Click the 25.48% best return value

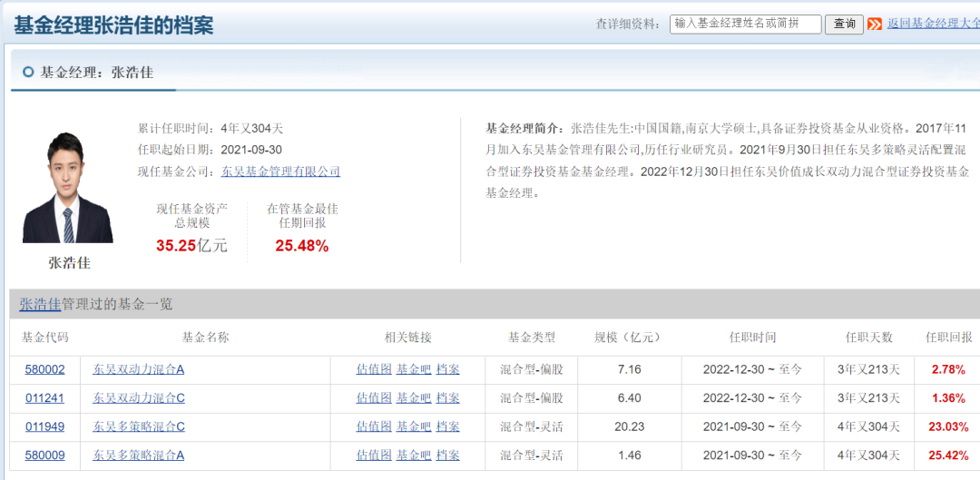(x=302, y=246)
